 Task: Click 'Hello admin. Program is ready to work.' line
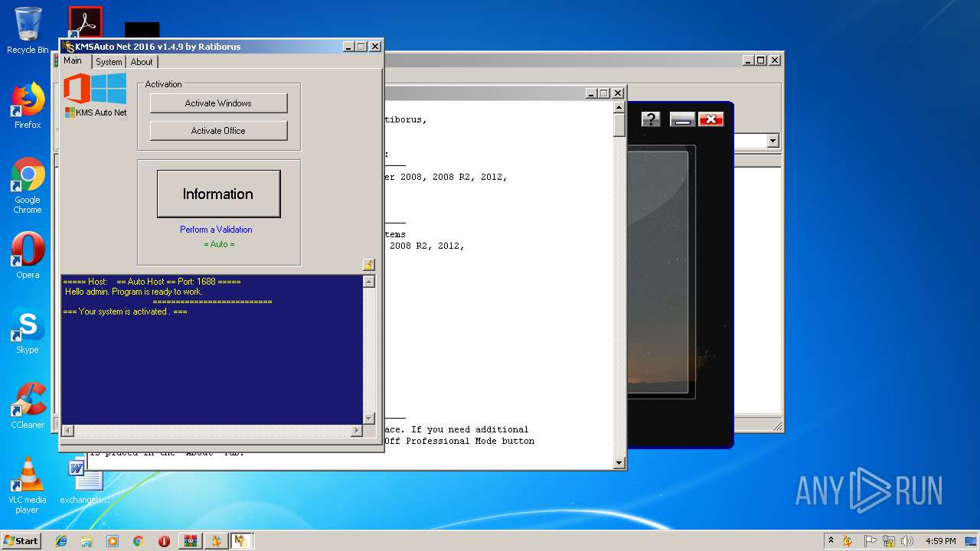click(x=134, y=292)
